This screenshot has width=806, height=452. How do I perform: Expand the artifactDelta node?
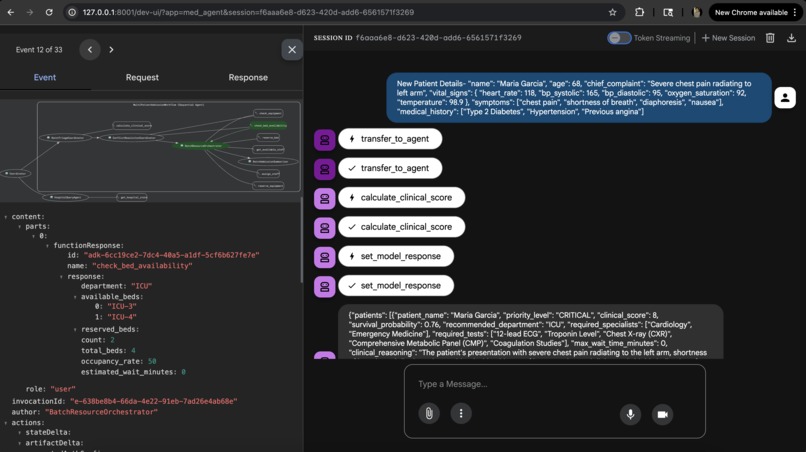(x=20, y=443)
